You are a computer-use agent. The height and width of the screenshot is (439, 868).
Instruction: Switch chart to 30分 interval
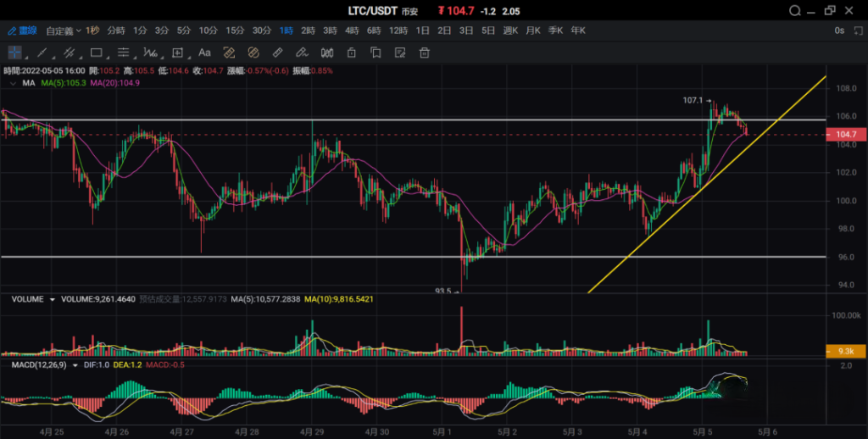pyautogui.click(x=262, y=31)
